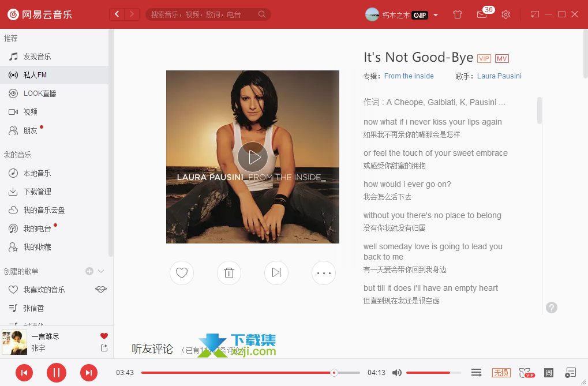Click the search magnifier icon
588x386 pixels.
coord(262,14)
